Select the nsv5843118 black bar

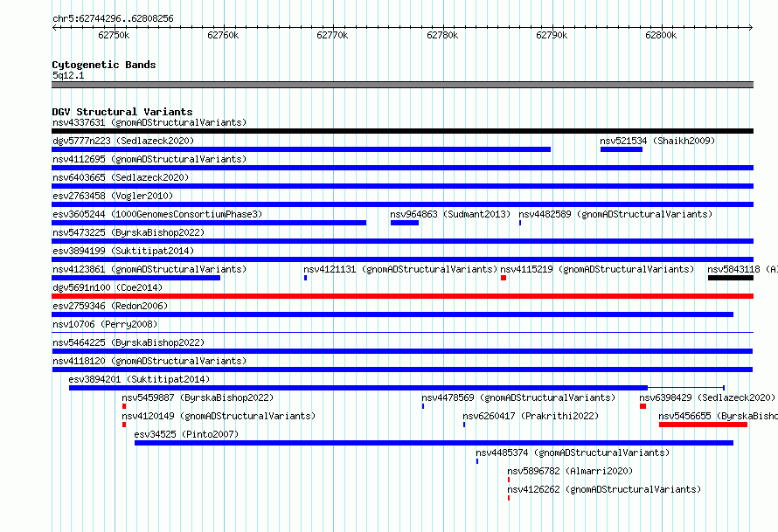click(731, 278)
